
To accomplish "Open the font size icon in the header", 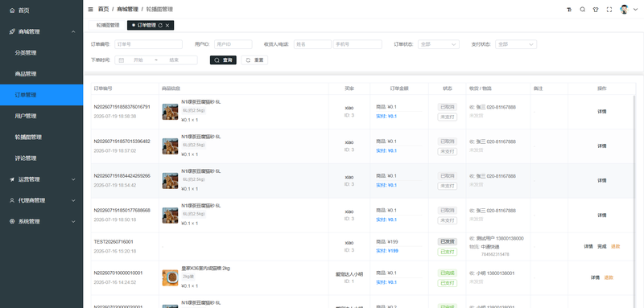I will 569,10.
